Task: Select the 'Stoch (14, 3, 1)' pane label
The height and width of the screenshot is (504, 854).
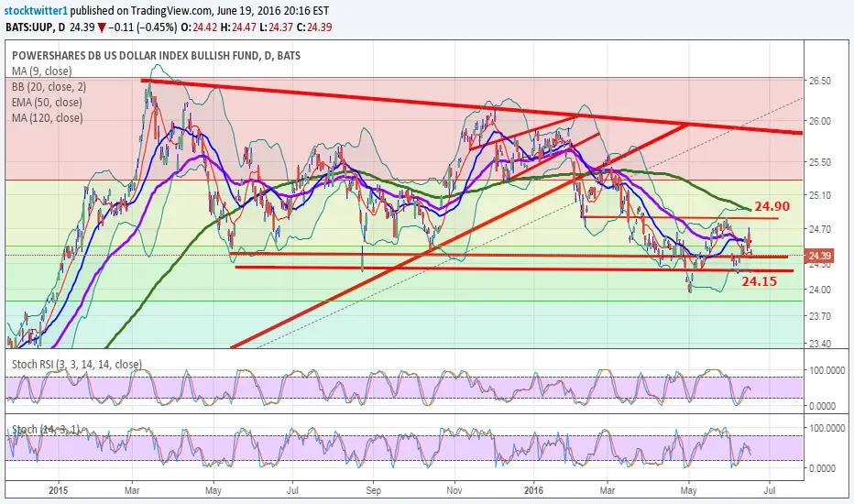Action: [45, 430]
